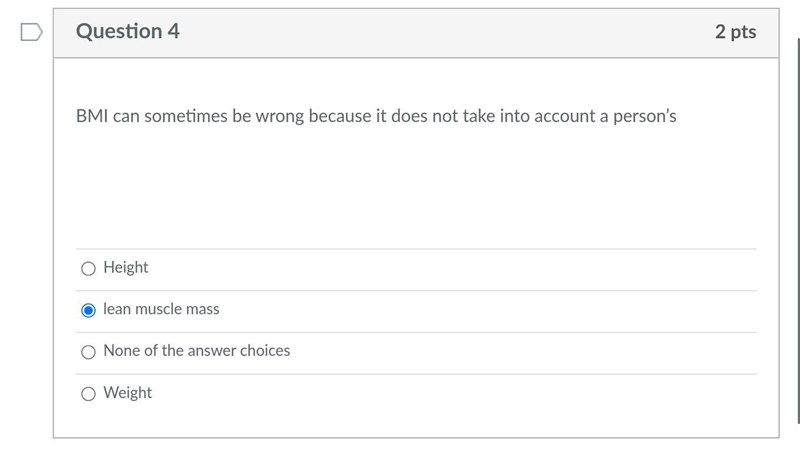Click the lean muscle mass label text
800x450 pixels.
click(x=161, y=309)
